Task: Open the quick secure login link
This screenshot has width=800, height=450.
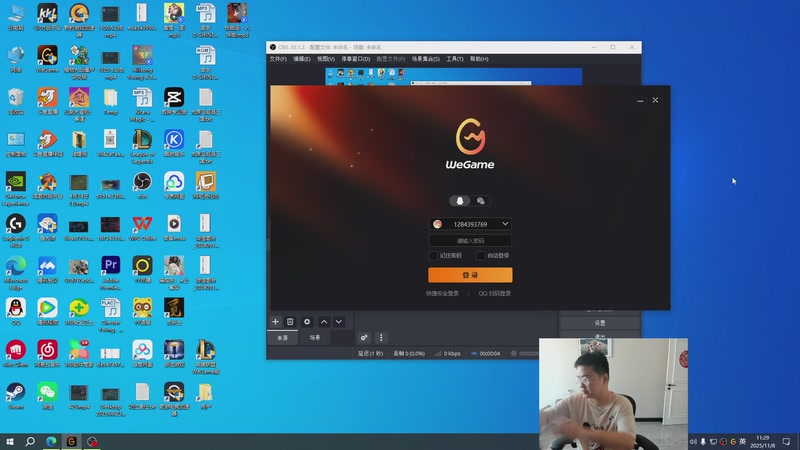Action: pyautogui.click(x=442, y=293)
